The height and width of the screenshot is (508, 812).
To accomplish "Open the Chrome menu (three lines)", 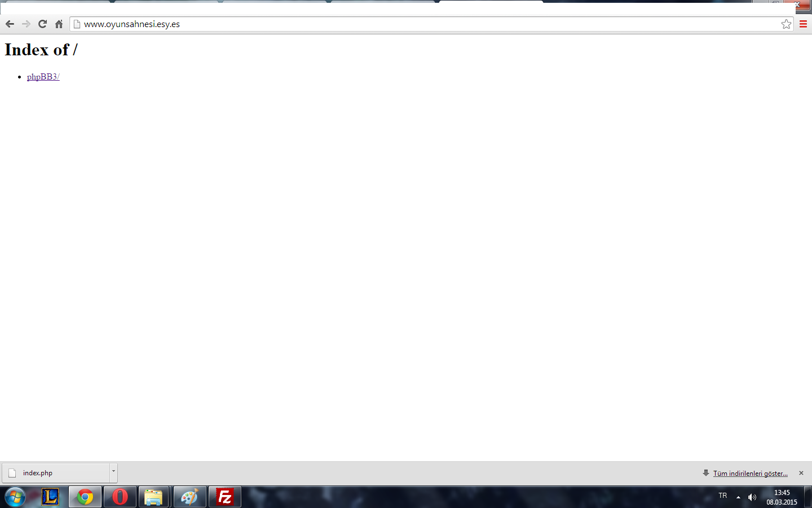I will 803,24.
